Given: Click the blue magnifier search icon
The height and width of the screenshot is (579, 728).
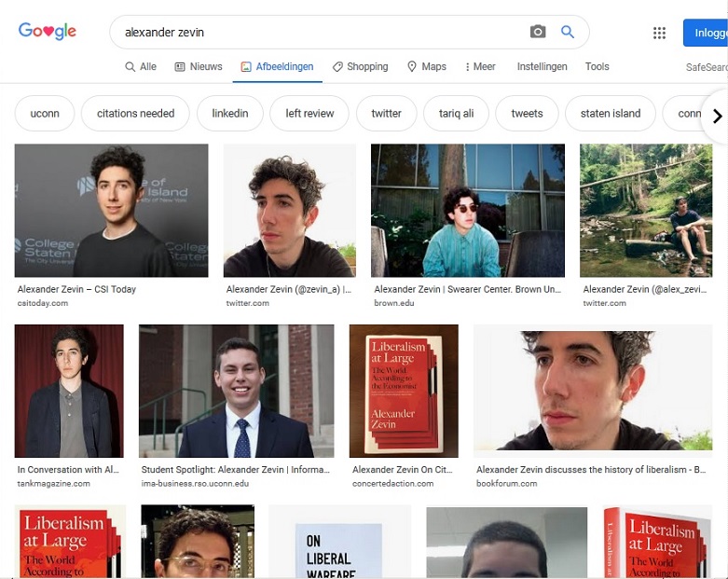Looking at the screenshot, I should coord(568,32).
